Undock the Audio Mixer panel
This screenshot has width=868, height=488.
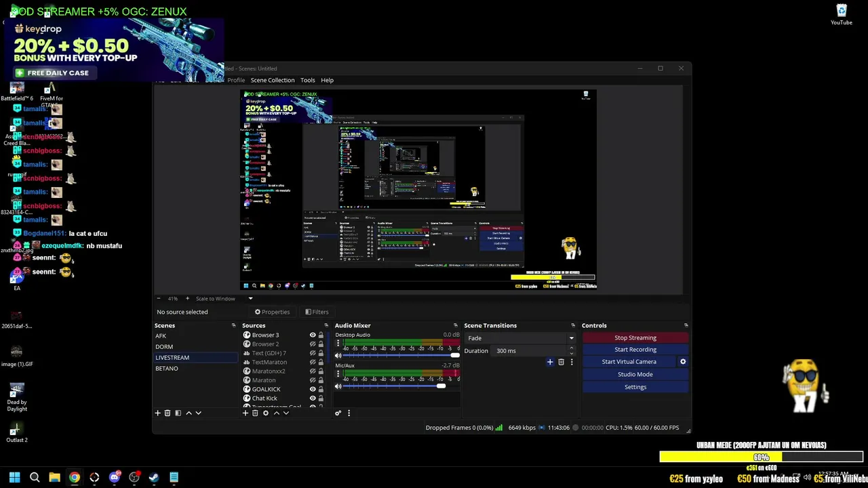(456, 325)
